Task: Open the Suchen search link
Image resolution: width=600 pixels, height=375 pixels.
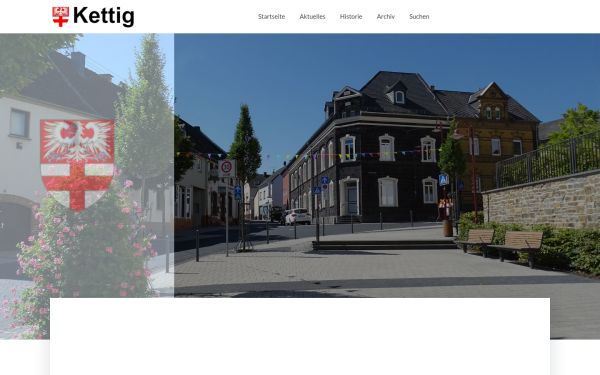Action: point(419,16)
